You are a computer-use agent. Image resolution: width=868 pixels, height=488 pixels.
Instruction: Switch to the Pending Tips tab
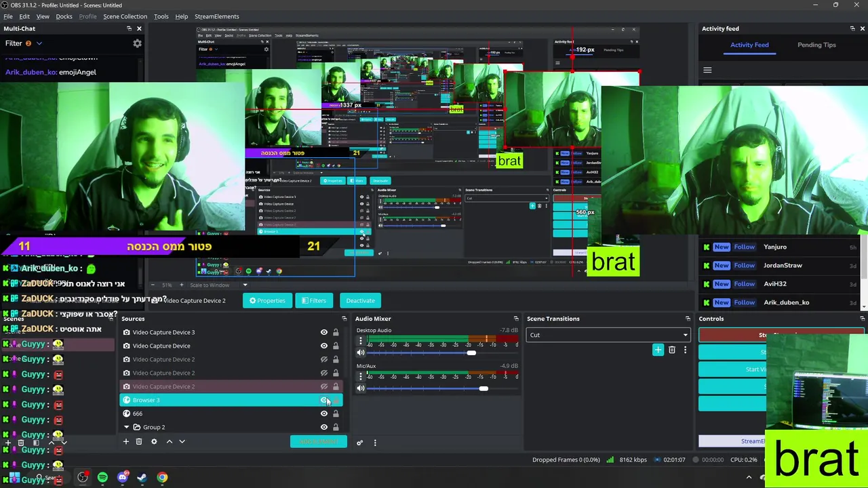[816, 45]
